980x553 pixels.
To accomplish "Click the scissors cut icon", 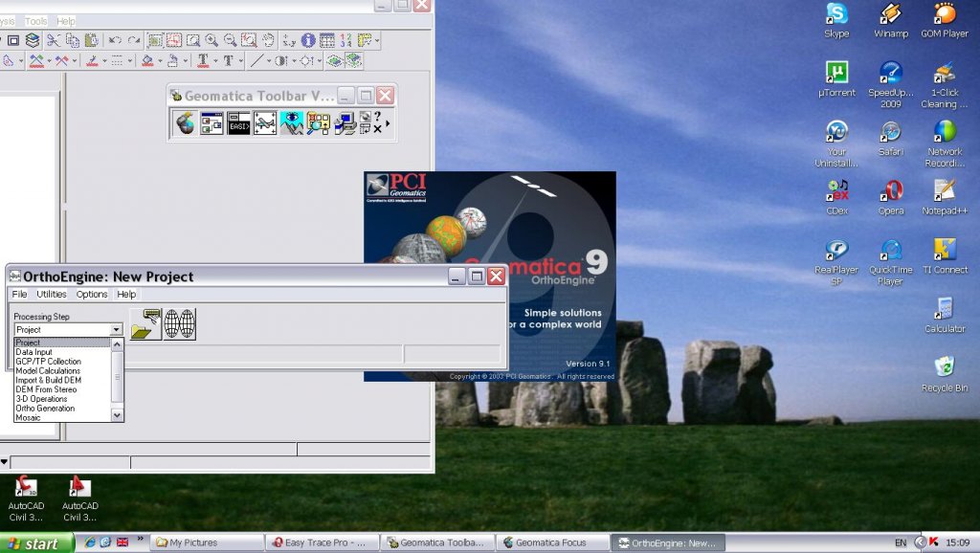I will click(x=53, y=40).
